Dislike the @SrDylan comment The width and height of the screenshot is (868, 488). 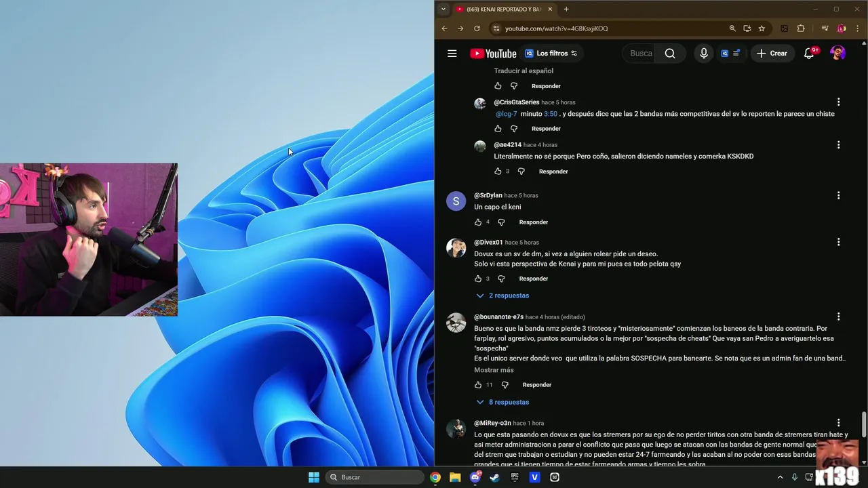[x=501, y=222]
